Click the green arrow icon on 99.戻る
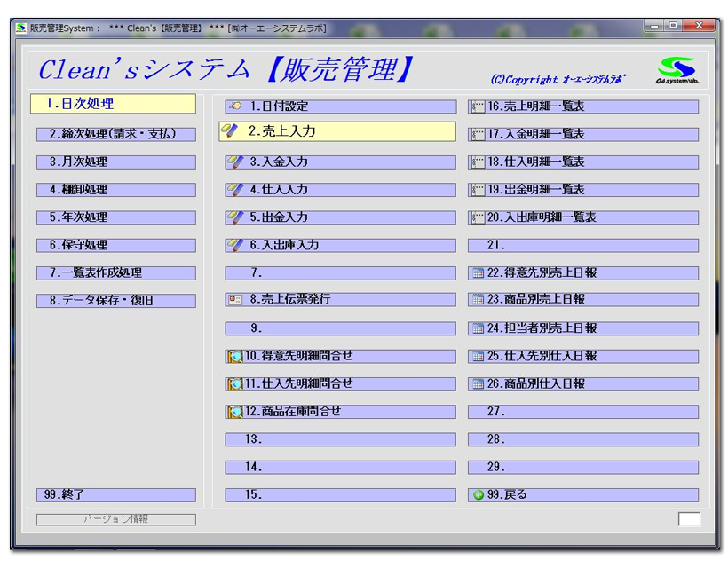 [479, 495]
